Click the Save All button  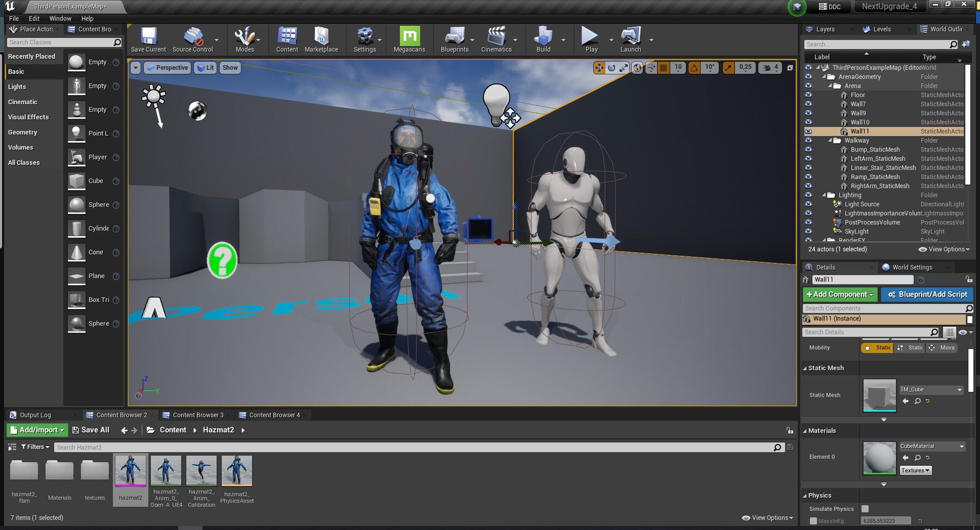[x=90, y=430]
